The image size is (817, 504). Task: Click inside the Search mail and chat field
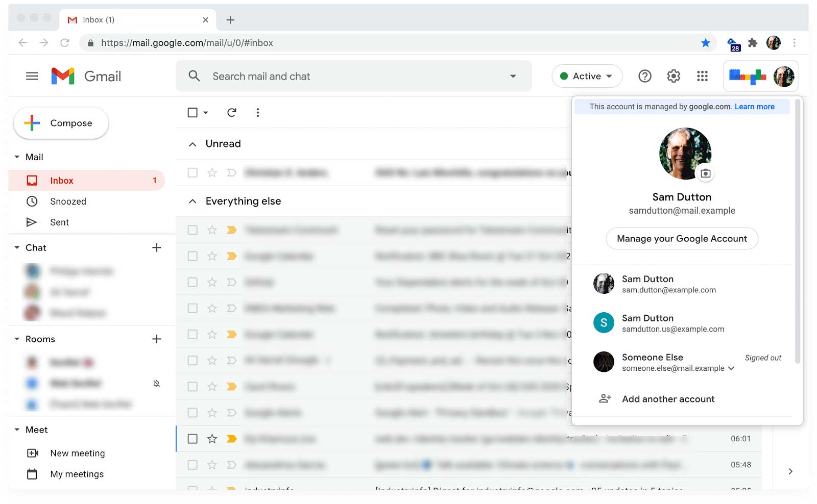pos(306,76)
